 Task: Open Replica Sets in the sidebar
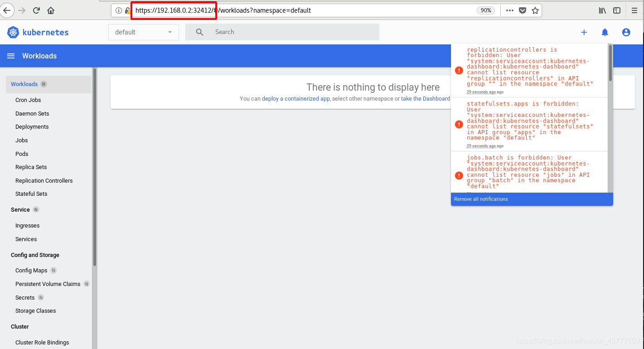click(31, 167)
